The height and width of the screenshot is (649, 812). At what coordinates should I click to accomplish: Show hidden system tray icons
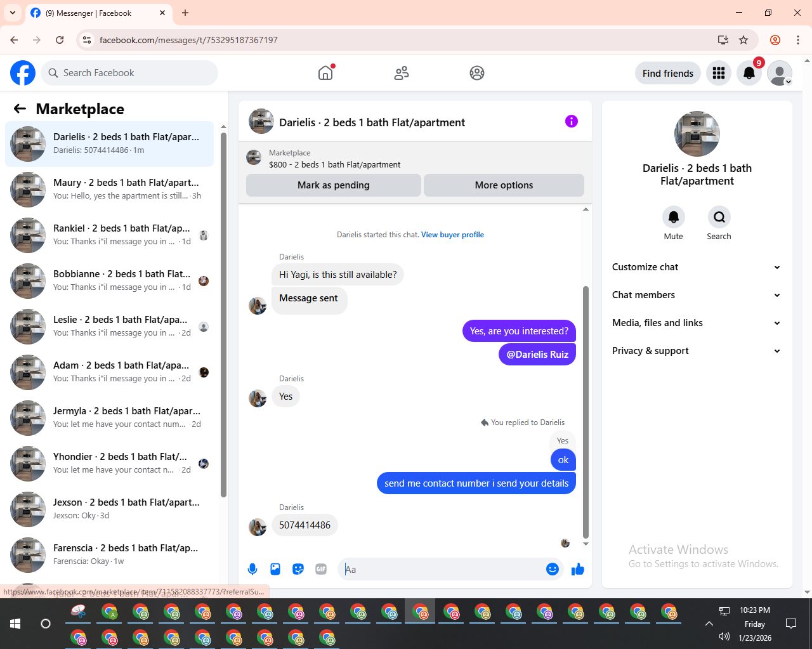click(709, 624)
